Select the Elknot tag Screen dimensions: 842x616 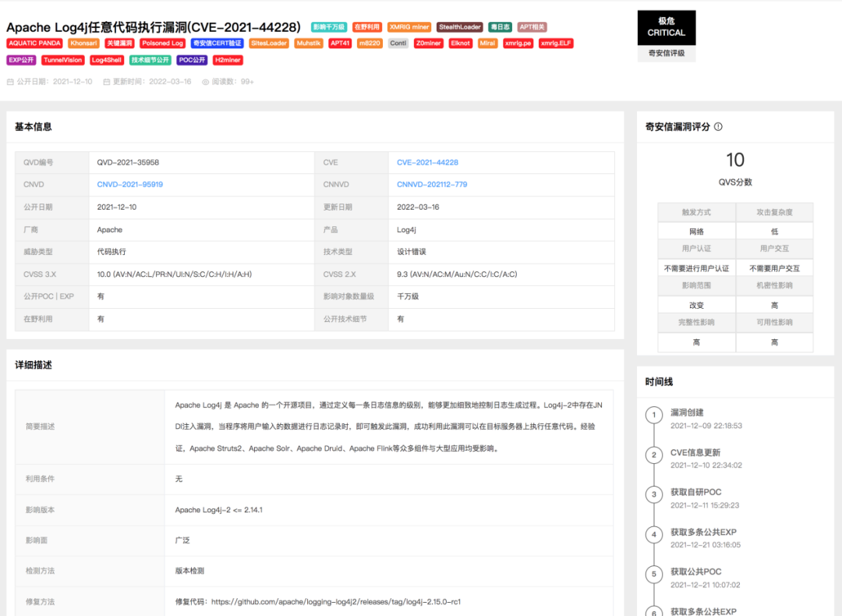(461, 44)
